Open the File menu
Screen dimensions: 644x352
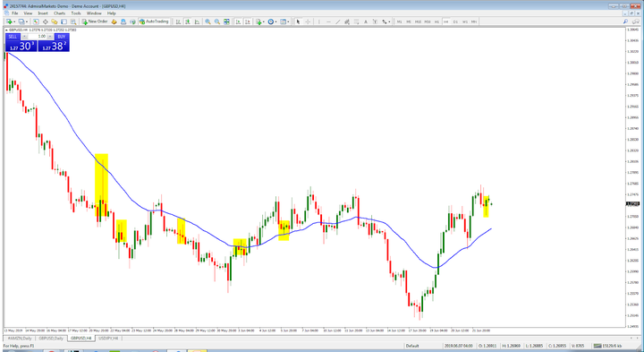click(x=15, y=13)
